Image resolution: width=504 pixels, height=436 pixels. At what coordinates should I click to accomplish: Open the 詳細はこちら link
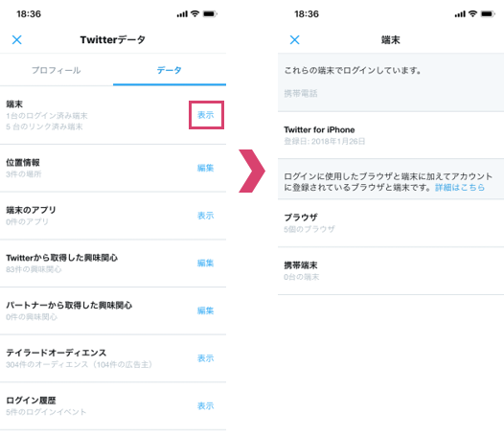pos(460,188)
